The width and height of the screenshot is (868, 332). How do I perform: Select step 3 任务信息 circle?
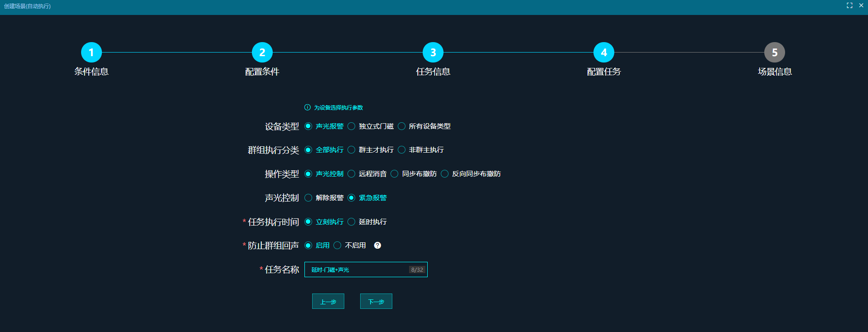[433, 53]
